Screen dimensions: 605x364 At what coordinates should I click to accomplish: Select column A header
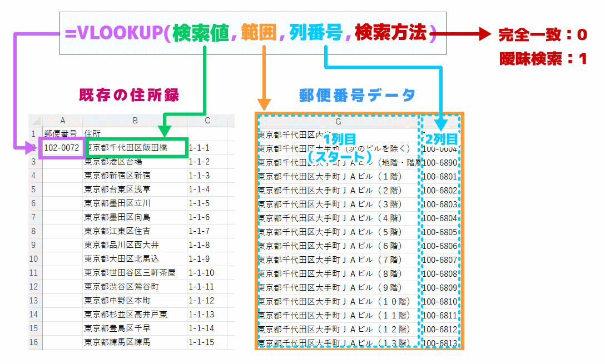pyautogui.click(x=62, y=121)
